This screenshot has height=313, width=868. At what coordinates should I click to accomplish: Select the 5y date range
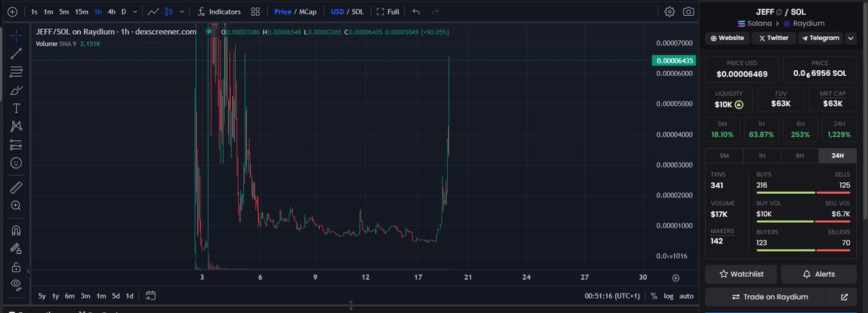42,296
